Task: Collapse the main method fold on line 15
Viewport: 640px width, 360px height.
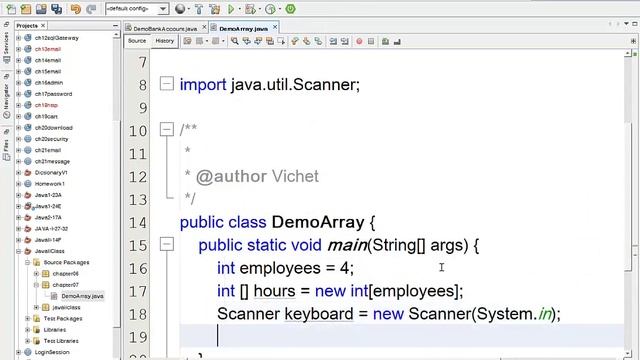Action: click(x=167, y=244)
